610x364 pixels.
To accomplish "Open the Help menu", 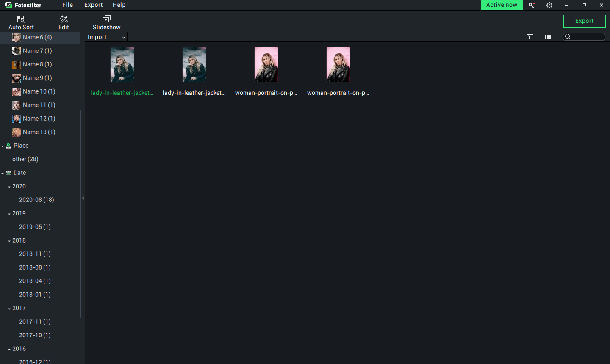I will pos(119,5).
